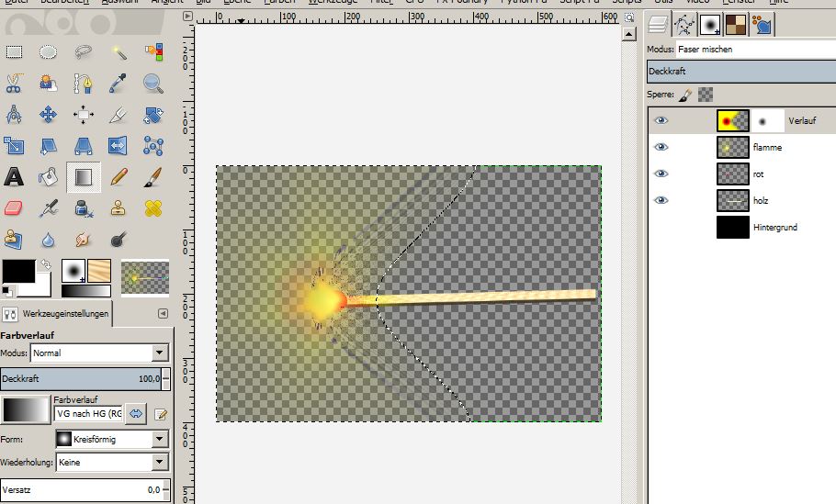Pick the Free Select lasso tool

tap(84, 51)
